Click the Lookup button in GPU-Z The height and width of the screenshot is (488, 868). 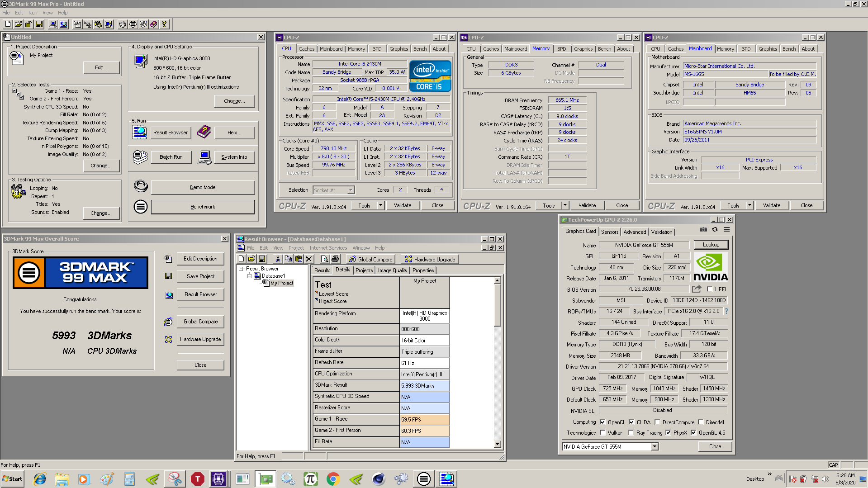pyautogui.click(x=711, y=245)
